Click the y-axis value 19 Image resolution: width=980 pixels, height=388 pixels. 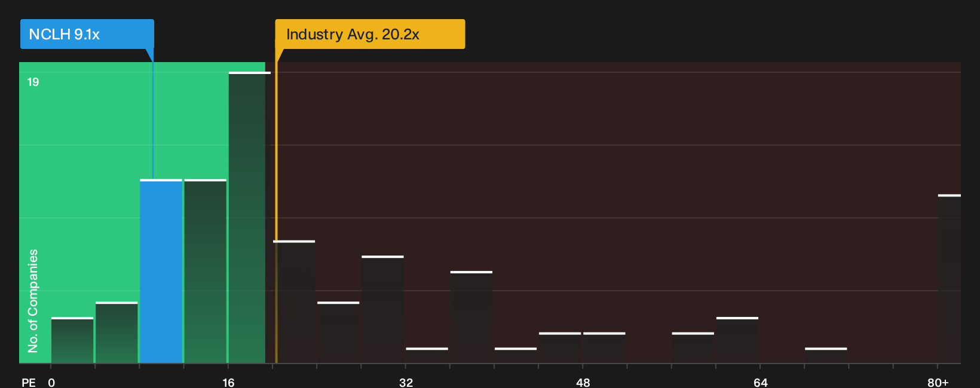click(x=33, y=82)
